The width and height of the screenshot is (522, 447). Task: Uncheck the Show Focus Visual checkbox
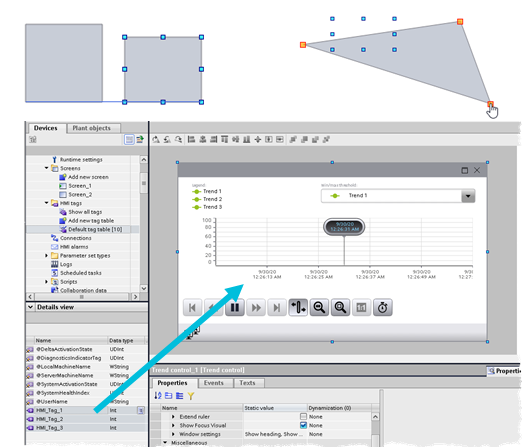[x=303, y=425]
